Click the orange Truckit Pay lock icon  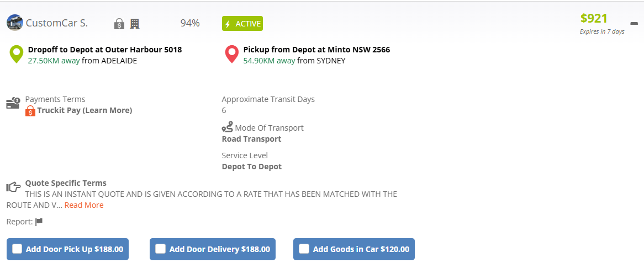pyautogui.click(x=30, y=111)
